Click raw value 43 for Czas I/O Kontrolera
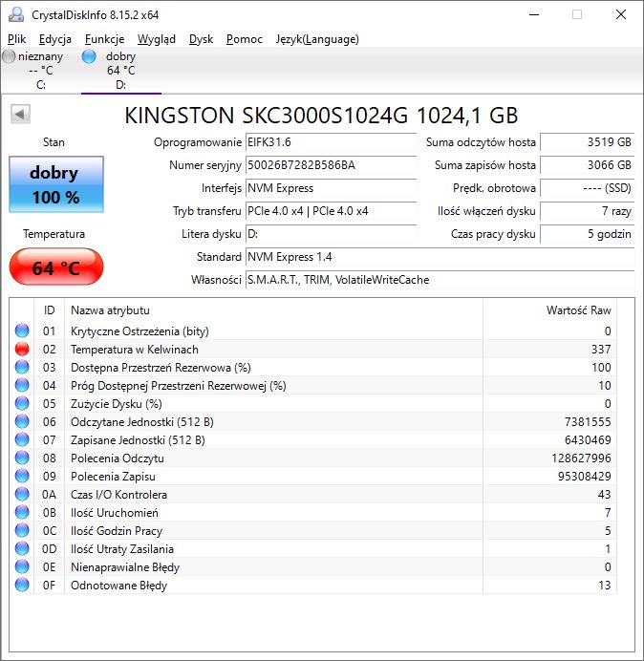Image resolution: width=644 pixels, height=661 pixels. point(605,495)
